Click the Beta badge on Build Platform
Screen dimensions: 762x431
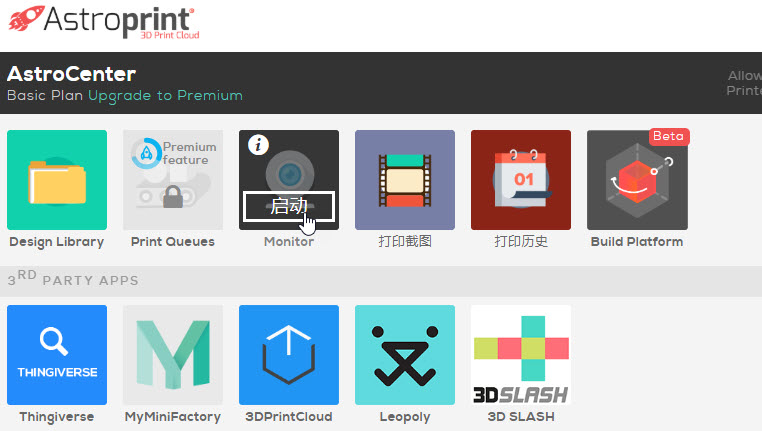click(669, 136)
